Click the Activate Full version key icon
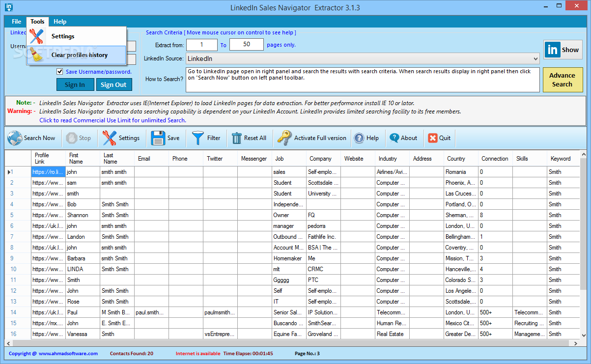591x364 pixels. [284, 138]
